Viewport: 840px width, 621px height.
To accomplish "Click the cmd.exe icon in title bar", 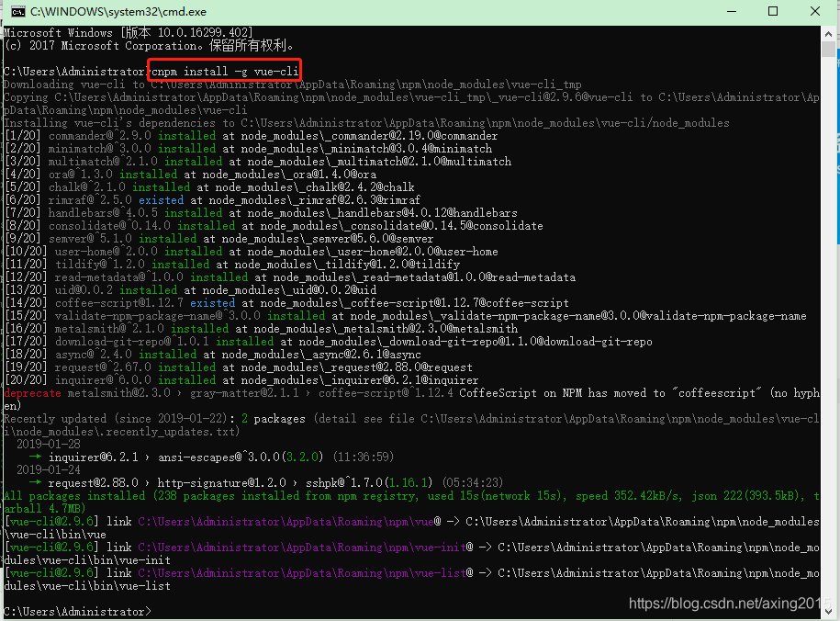I will pyautogui.click(x=18, y=11).
